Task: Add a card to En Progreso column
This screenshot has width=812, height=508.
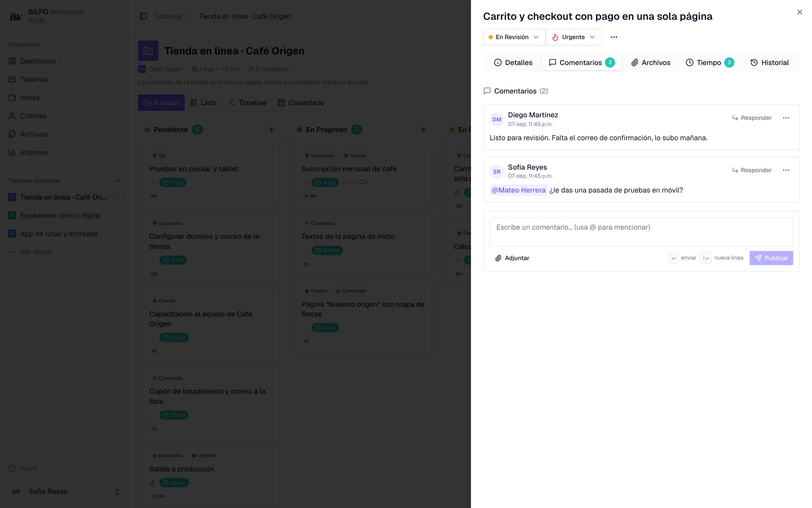Action: click(424, 130)
